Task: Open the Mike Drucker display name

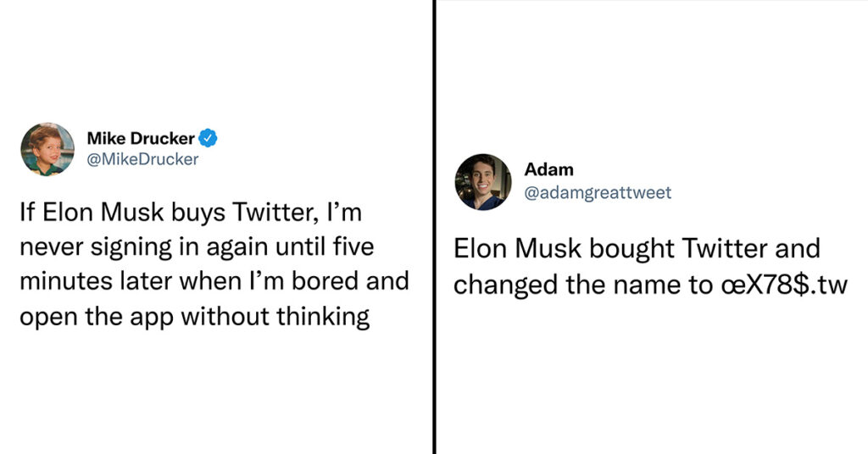Action: (141, 138)
